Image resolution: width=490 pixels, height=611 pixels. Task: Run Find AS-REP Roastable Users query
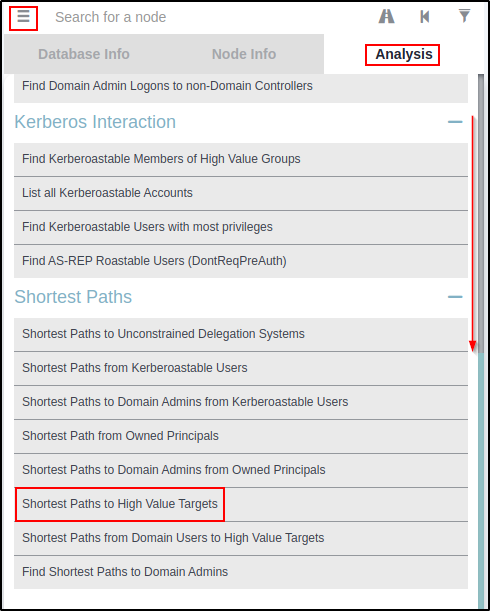coord(241,261)
